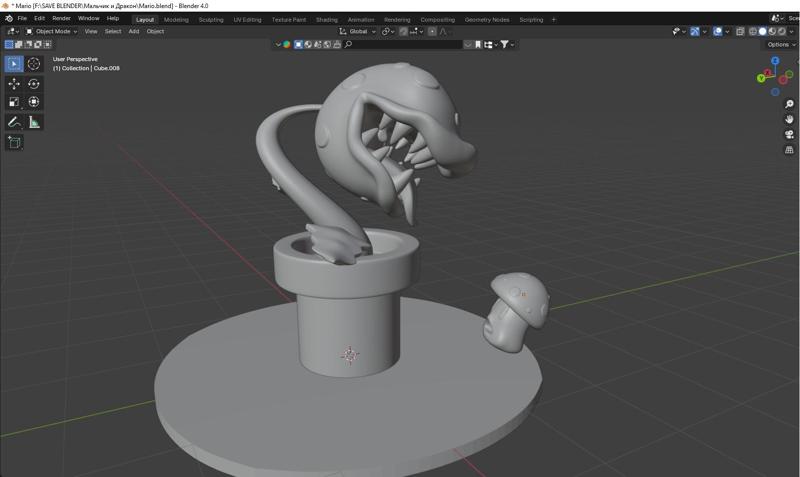Toggle proportional editing
Viewport: 800px width, 477px height.
432,32
